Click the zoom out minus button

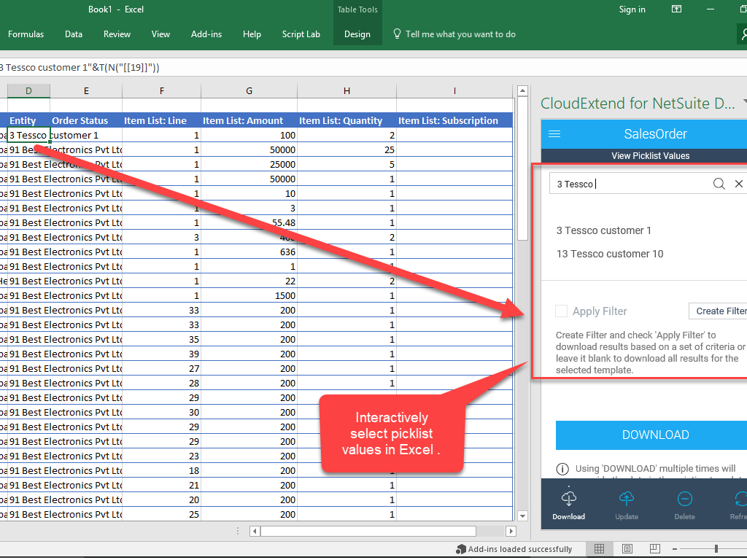click(x=675, y=549)
